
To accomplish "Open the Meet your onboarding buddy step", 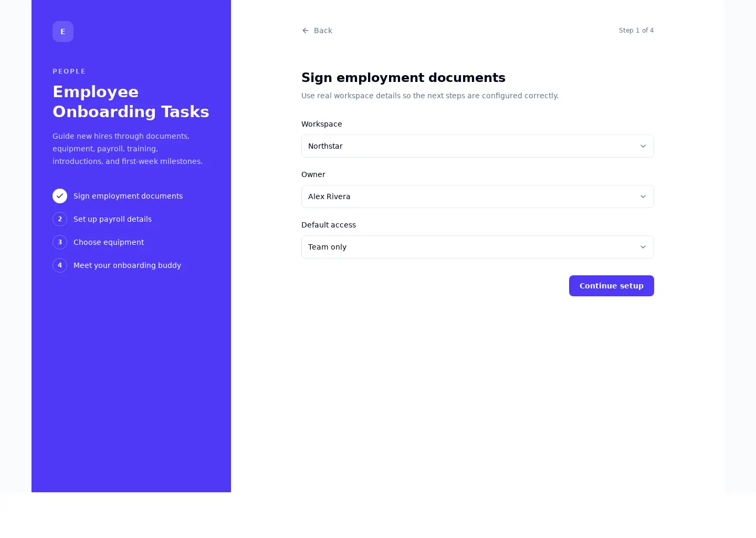I will [x=127, y=265].
